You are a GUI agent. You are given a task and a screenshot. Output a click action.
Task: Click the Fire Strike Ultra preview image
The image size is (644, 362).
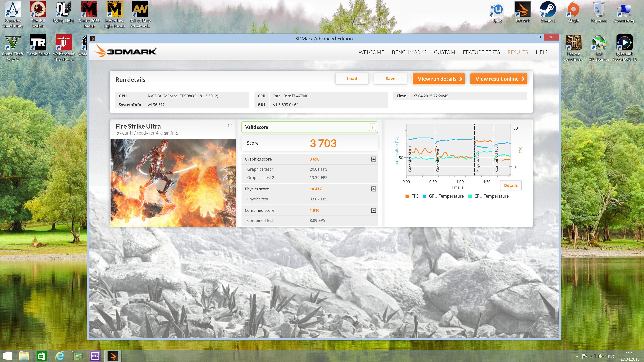coord(173,183)
